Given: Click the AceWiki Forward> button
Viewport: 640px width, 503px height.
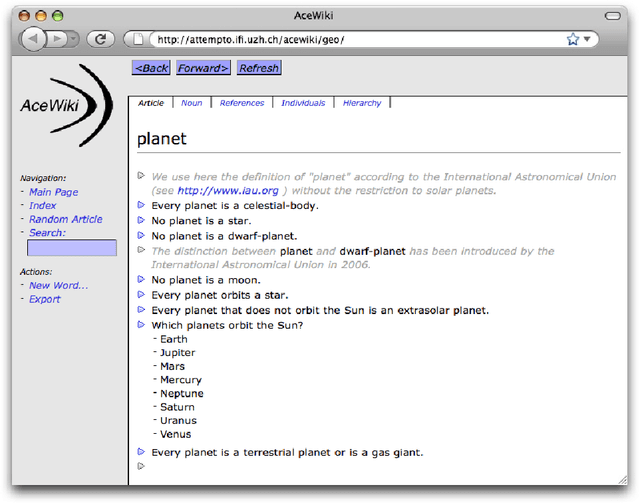Looking at the screenshot, I should pos(203,68).
